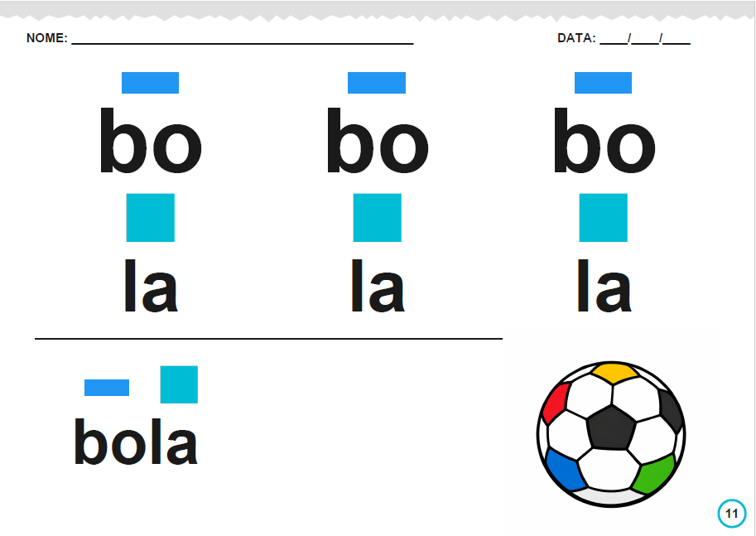Click the right cyan square above la
756x536 pixels.
point(603,218)
